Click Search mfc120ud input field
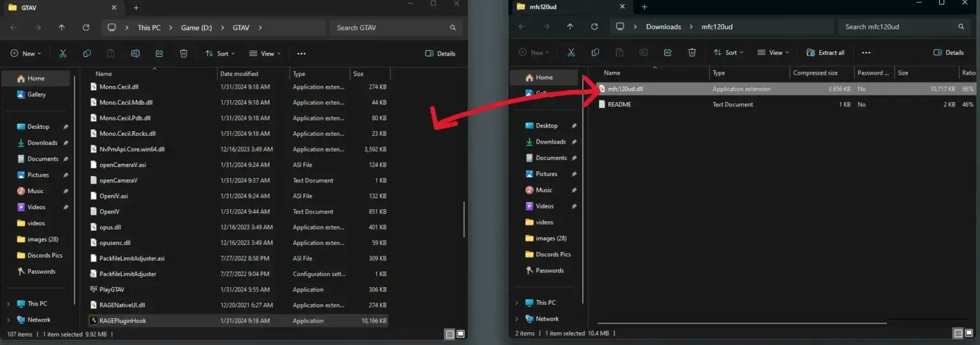The width and height of the screenshot is (980, 345). [x=900, y=27]
